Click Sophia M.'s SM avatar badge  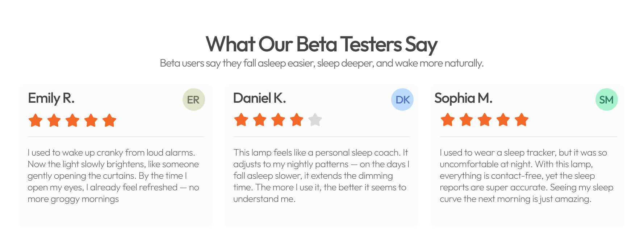606,99
